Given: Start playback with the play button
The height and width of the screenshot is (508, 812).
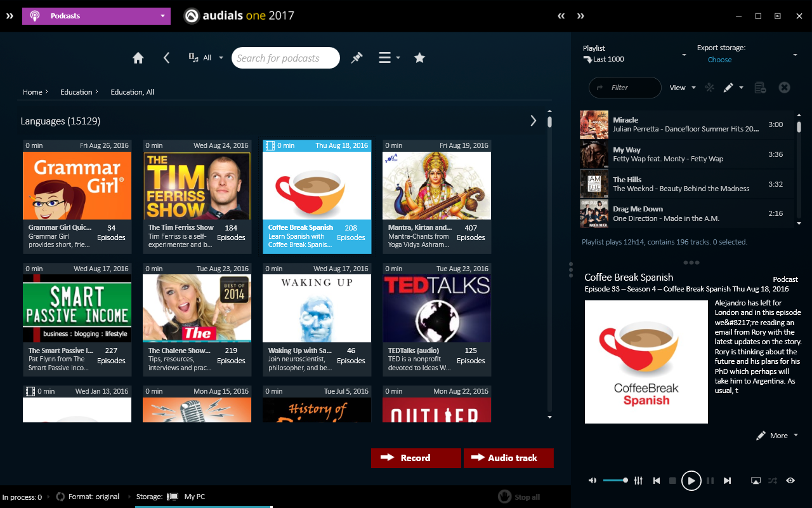Looking at the screenshot, I should [x=691, y=481].
